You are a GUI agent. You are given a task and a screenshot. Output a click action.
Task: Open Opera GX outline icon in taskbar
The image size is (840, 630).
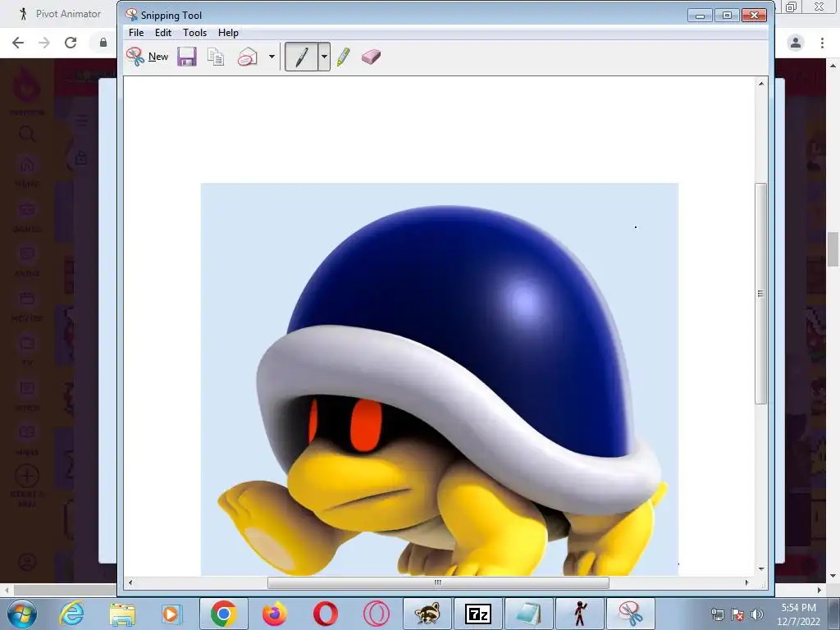pyautogui.click(x=376, y=614)
